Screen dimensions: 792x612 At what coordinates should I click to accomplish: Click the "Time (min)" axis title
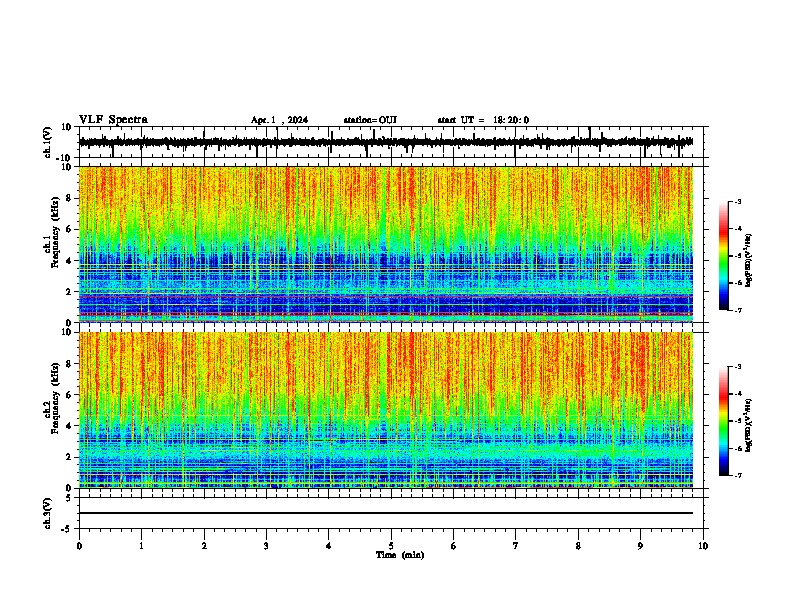tap(400, 555)
